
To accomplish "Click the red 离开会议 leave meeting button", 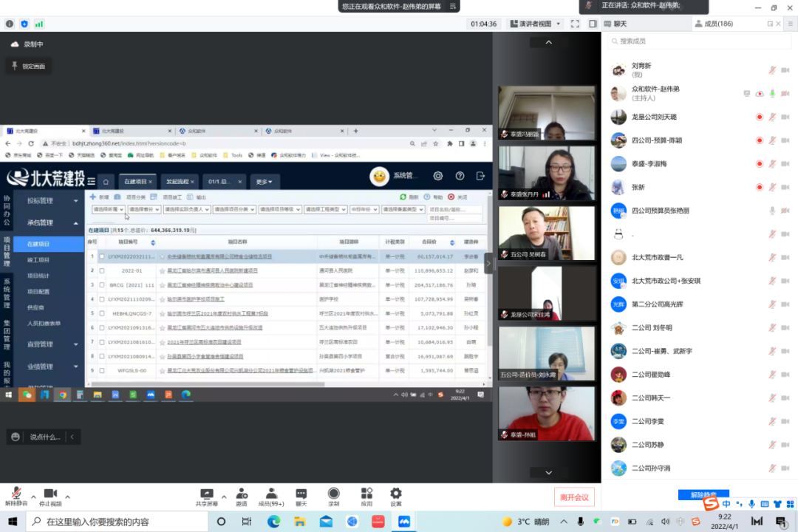I will tap(574, 497).
